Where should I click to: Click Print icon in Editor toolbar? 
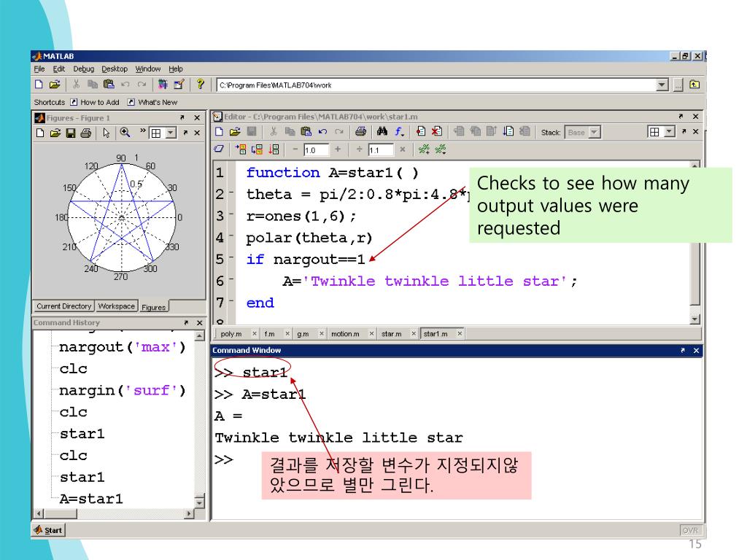click(361, 132)
